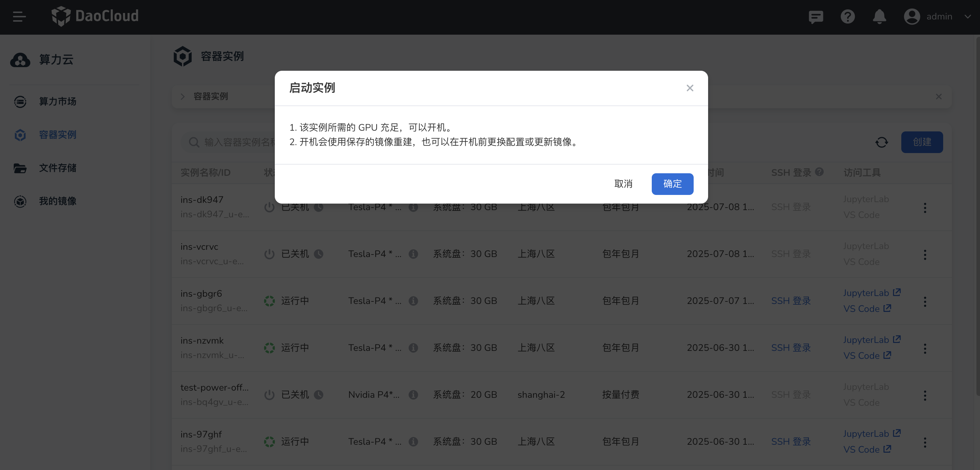This screenshot has width=980, height=470.
Task: Click the info icon beside Tesla-P4 in ins-dk947 row
Action: pos(413,207)
